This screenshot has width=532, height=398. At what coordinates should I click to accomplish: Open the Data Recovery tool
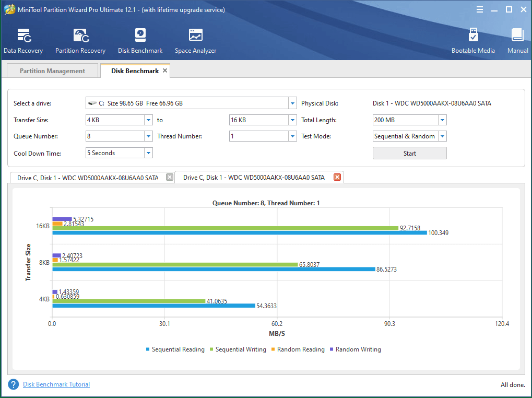point(23,41)
